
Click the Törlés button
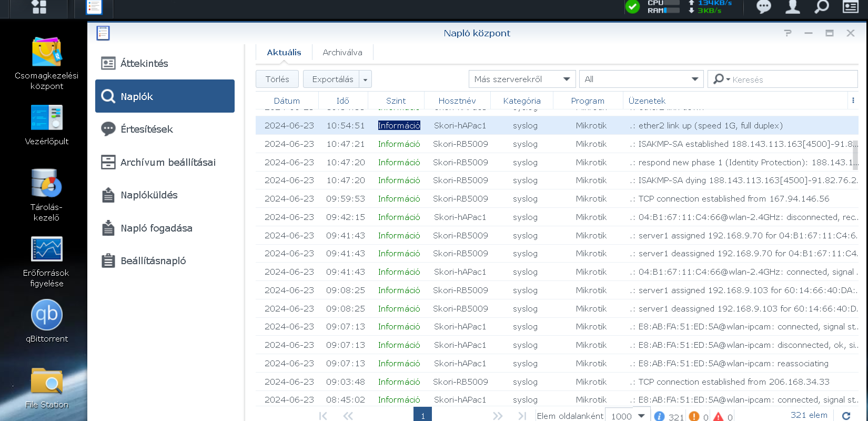coord(277,79)
